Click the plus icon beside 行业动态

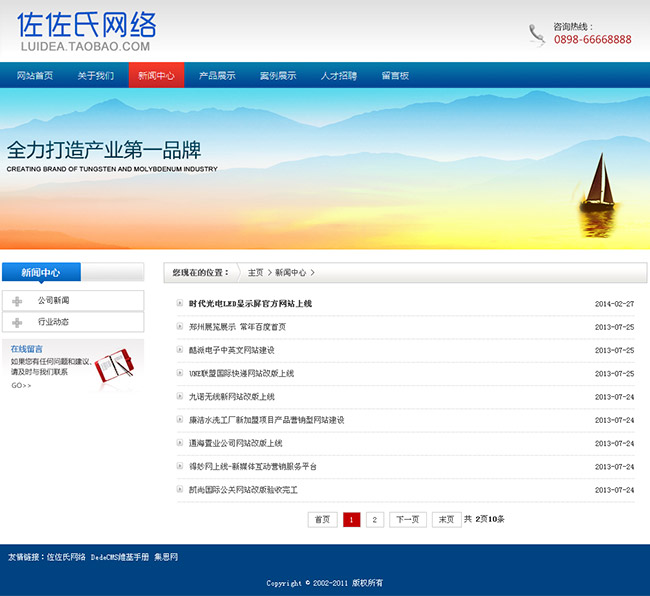point(17,322)
